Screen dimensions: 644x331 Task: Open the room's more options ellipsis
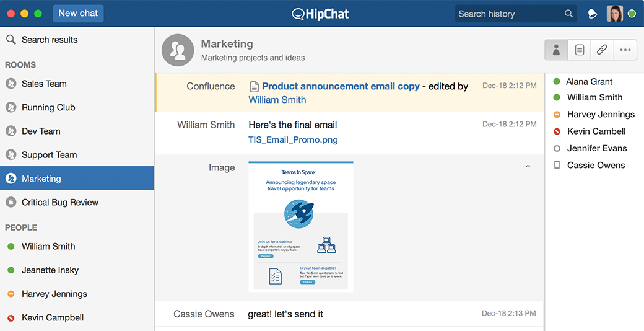pos(625,50)
